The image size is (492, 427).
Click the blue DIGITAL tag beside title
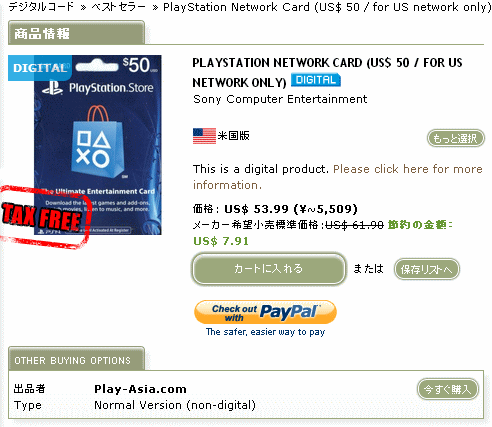click(x=316, y=80)
